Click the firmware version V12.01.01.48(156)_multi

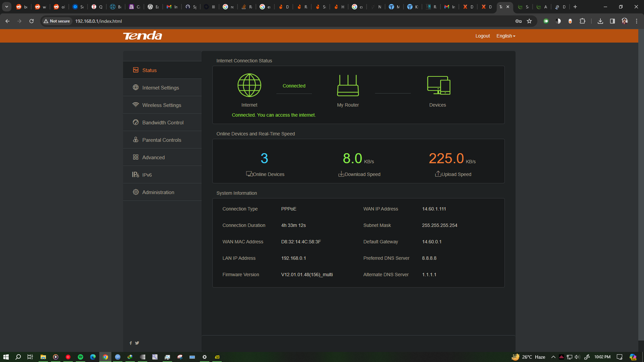pyautogui.click(x=307, y=275)
